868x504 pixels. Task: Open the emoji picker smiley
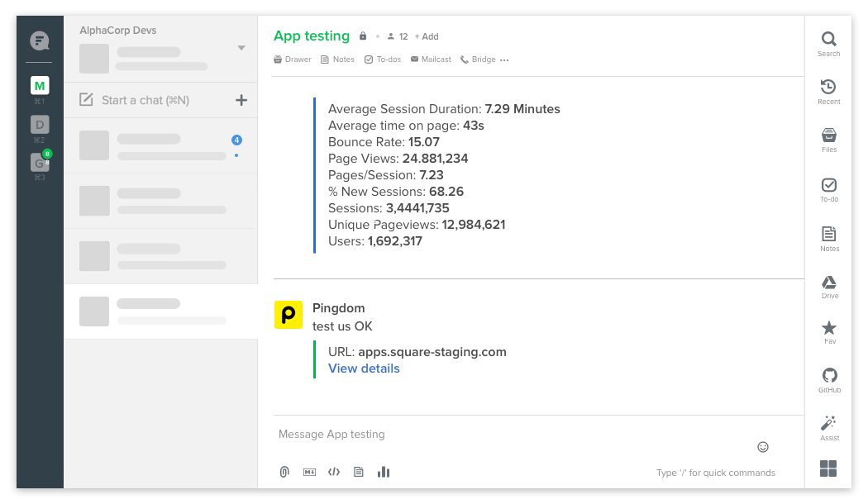click(x=763, y=447)
